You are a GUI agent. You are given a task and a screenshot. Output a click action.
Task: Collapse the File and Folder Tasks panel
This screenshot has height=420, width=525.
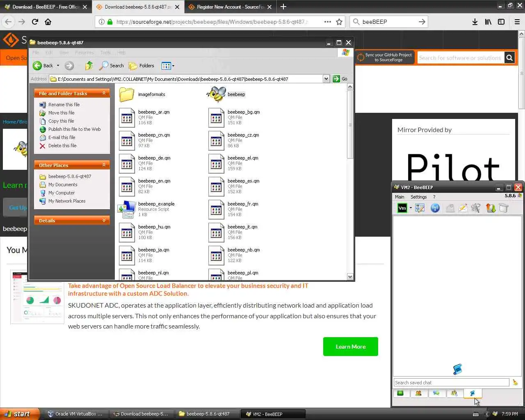tap(104, 94)
